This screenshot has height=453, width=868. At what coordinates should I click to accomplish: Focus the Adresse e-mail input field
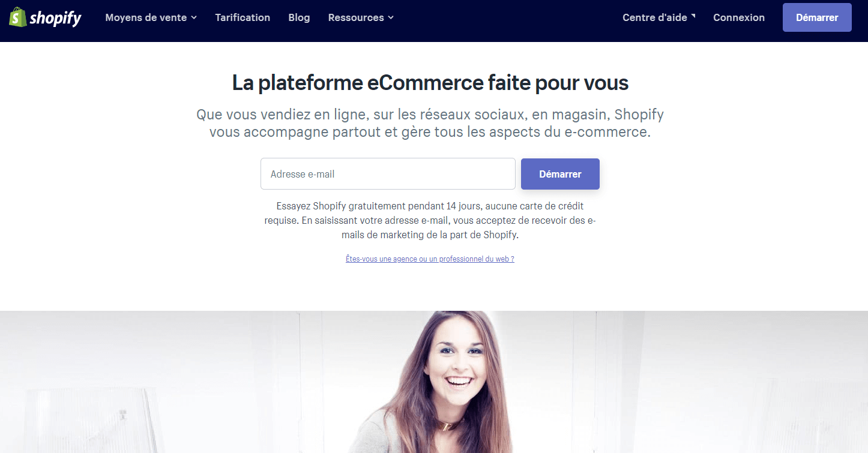point(388,174)
